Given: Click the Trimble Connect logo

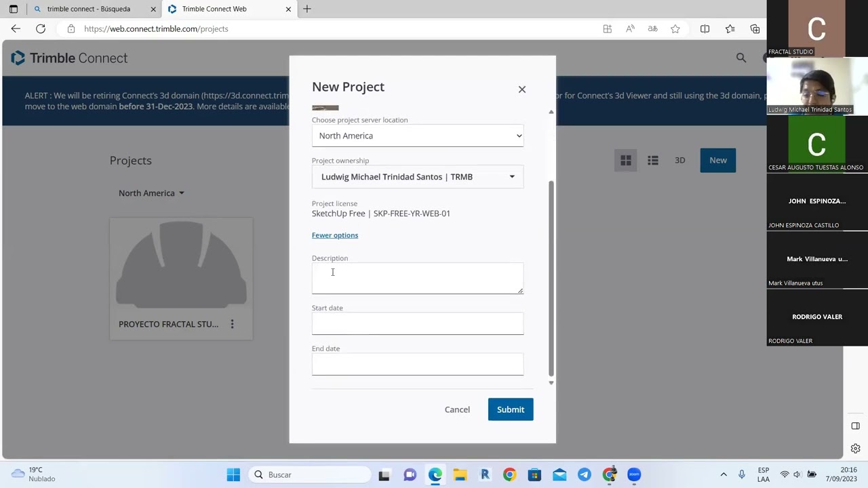Looking at the screenshot, I should (69, 58).
